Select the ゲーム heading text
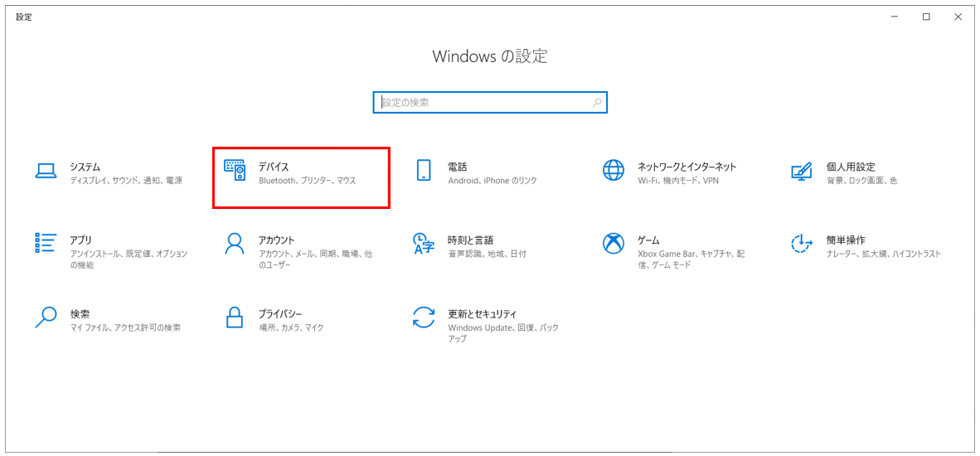This screenshot has width=980, height=456. pyautogui.click(x=648, y=240)
